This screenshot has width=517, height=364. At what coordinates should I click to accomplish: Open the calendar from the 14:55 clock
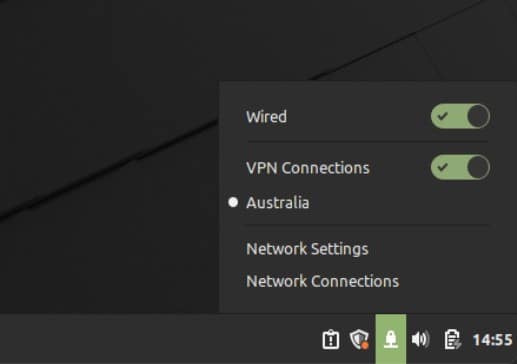point(492,340)
